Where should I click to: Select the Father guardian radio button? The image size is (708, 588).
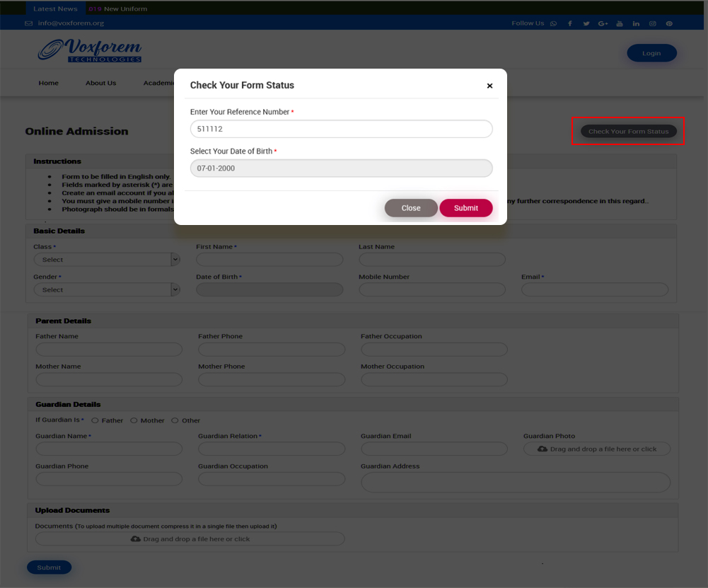point(95,420)
